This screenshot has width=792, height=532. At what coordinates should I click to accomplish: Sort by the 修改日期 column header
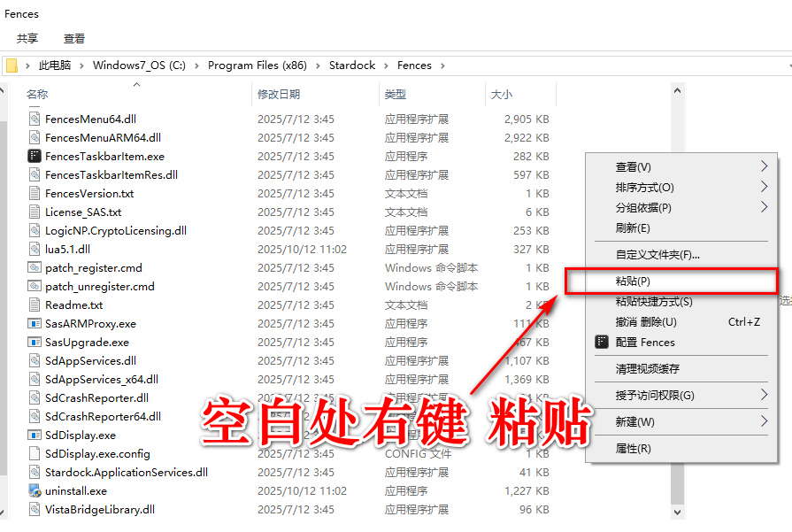pos(315,94)
